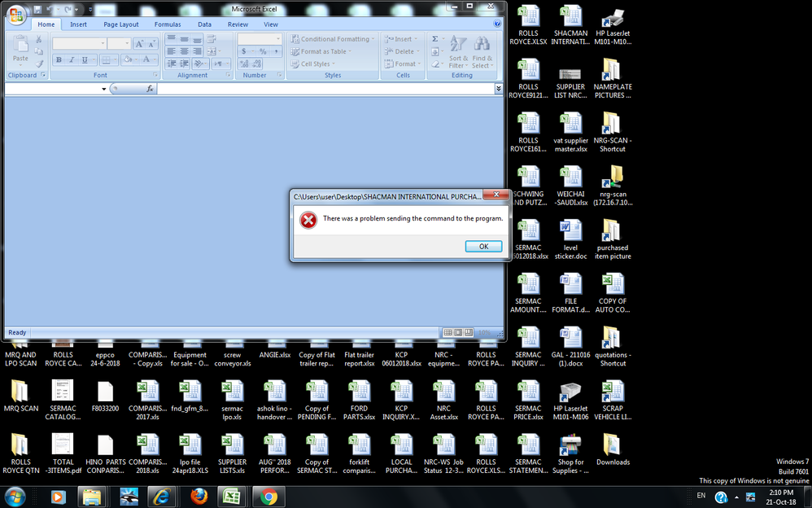The width and height of the screenshot is (812, 508).
Task: Switch to Normal view in status bar
Action: pyautogui.click(x=448, y=332)
